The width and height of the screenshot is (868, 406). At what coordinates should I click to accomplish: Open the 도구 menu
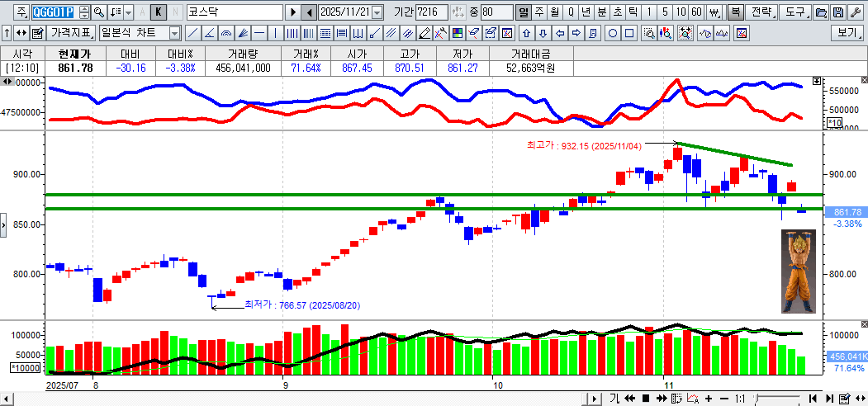tap(795, 12)
